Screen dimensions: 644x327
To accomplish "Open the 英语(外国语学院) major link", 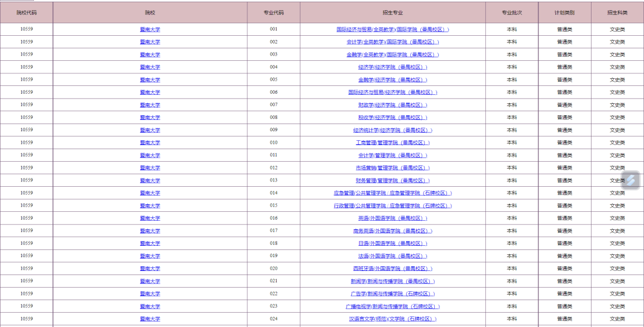I will point(392,218).
